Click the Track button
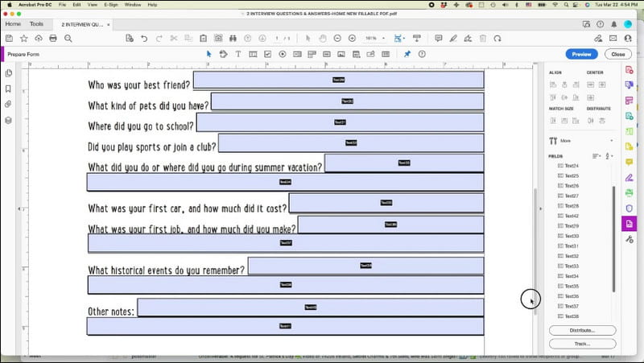Viewport: 644px width, 363px height. pyautogui.click(x=582, y=344)
